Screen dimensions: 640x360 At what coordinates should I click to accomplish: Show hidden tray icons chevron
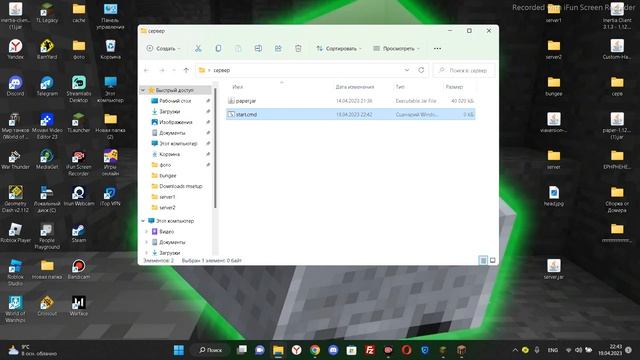[515, 350]
